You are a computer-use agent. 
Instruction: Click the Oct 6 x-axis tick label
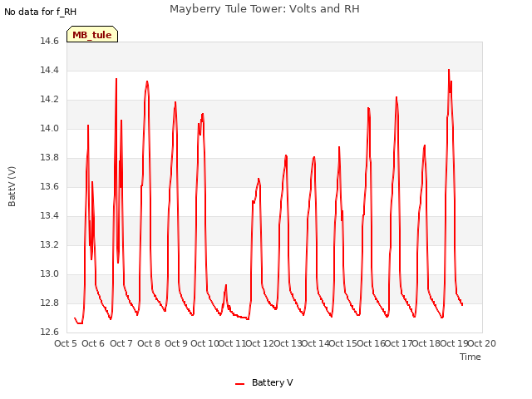pos(93,343)
